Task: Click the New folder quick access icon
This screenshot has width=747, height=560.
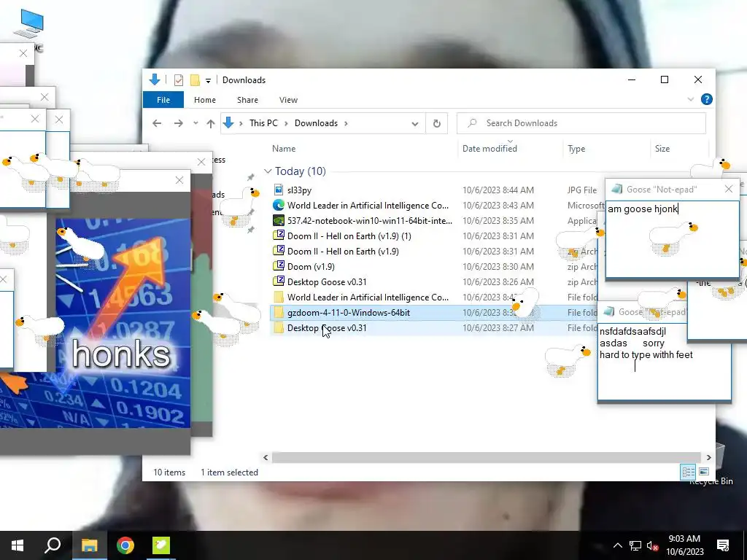Action: pos(195,80)
